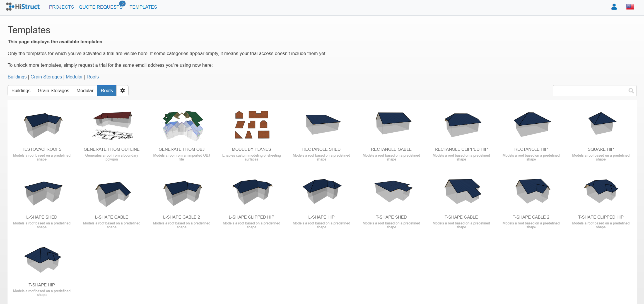644x304 pixels.
Task: Switch to the Grain Storages tab
Action: (x=53, y=90)
